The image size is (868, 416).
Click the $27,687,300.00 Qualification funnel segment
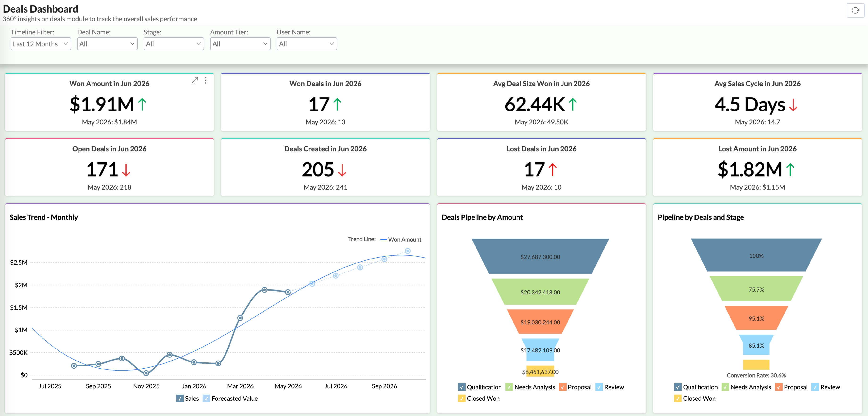coord(540,256)
